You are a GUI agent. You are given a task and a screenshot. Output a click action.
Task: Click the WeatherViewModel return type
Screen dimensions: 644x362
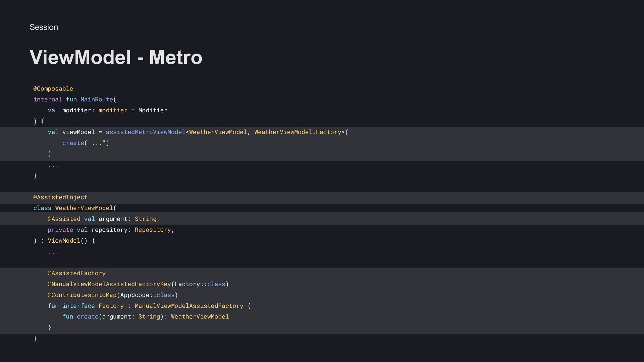200,317
